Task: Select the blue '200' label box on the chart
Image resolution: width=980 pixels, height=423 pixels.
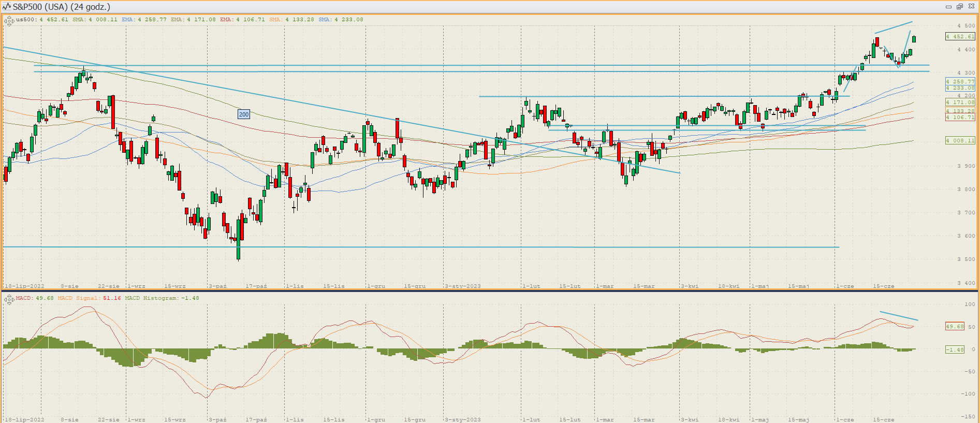Action: coord(244,114)
